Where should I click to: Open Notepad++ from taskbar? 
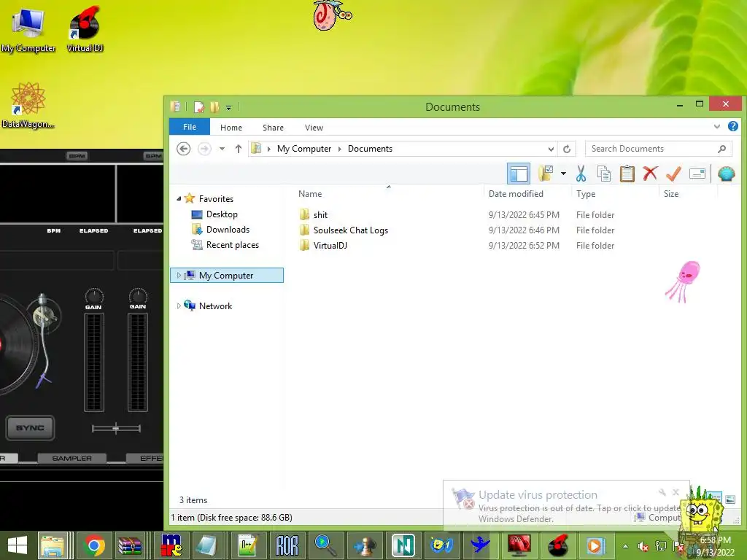click(248, 545)
